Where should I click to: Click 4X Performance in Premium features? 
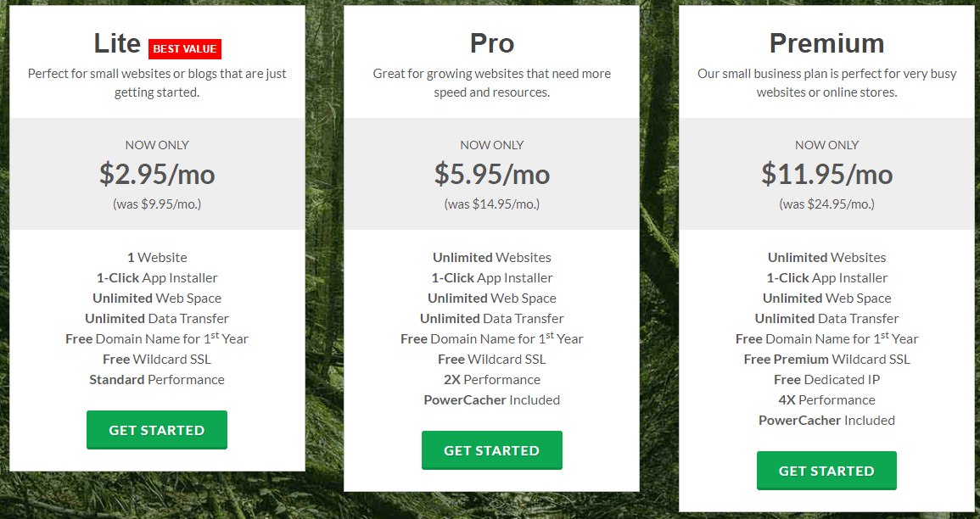[x=826, y=399]
